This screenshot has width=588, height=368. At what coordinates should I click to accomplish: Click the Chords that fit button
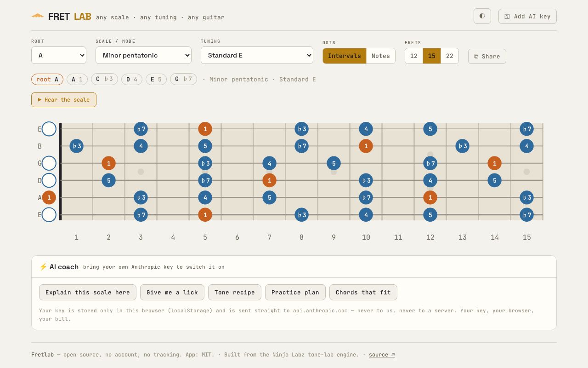coord(363,293)
